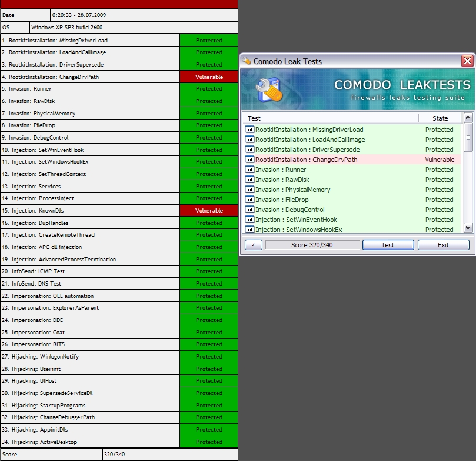
Task: Click the Test button in Comodo Leak Tests
Action: 388,245
